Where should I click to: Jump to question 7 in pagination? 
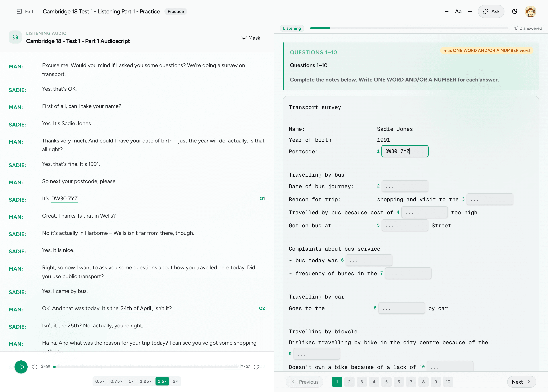pyautogui.click(x=411, y=382)
